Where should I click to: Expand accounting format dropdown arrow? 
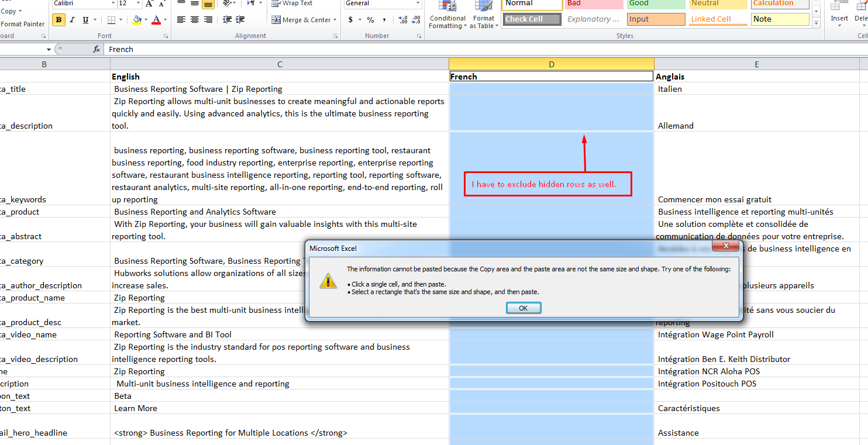coord(359,20)
